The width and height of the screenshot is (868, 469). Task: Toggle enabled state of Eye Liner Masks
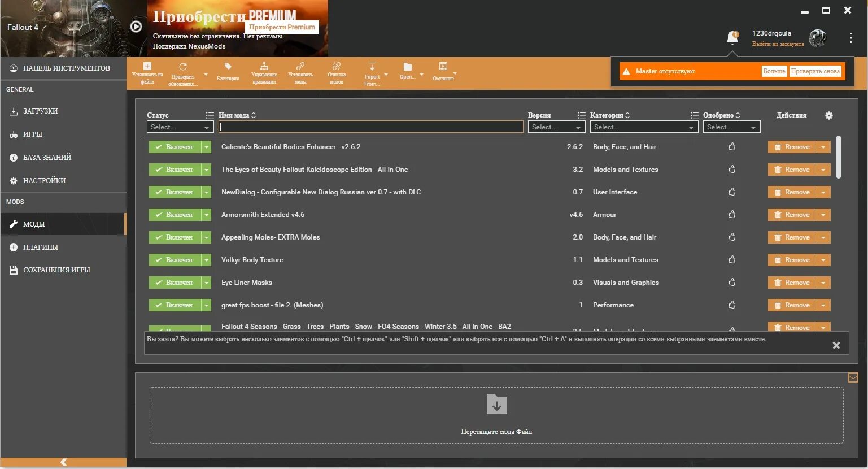point(175,283)
